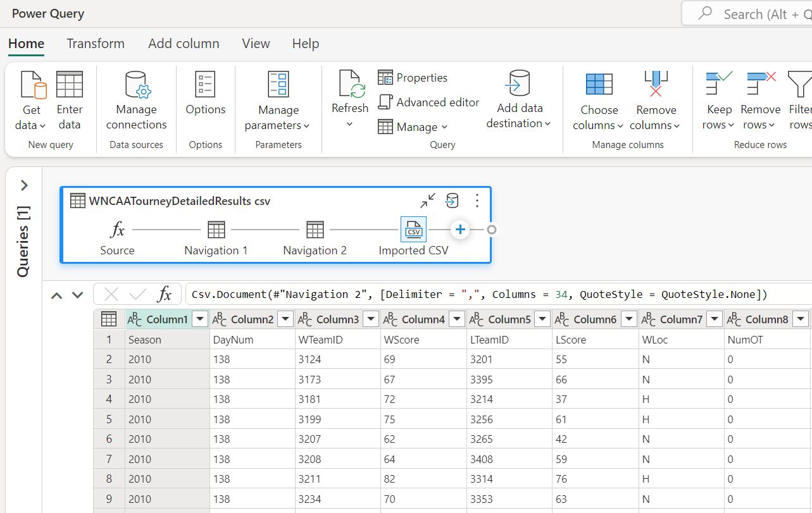Click the Enter data table icon
This screenshot has width=812, height=513.
point(70,85)
